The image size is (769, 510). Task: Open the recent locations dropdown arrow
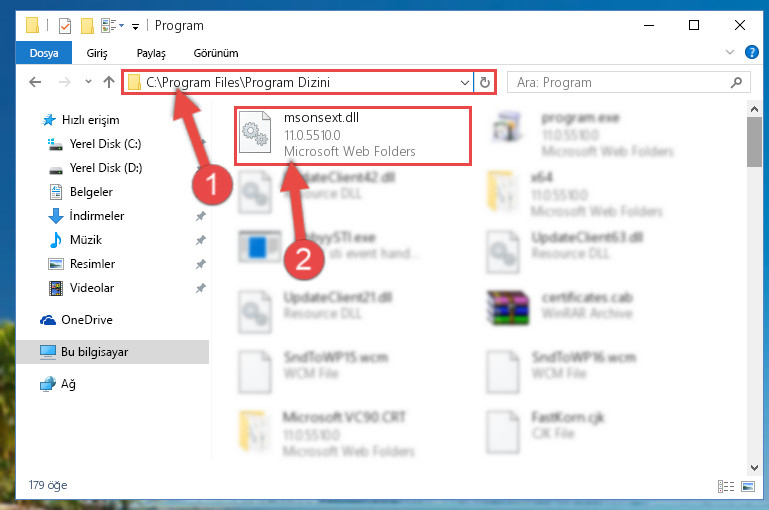click(88, 82)
